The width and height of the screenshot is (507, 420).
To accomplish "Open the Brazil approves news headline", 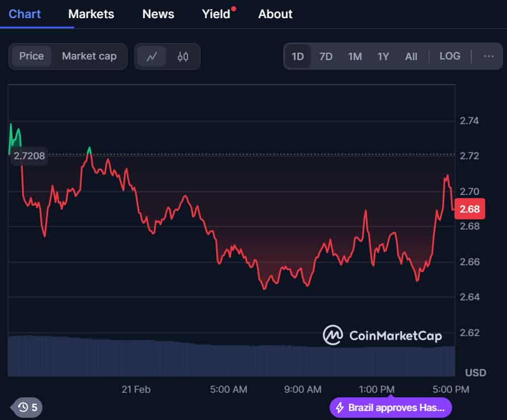I will pyautogui.click(x=397, y=408).
